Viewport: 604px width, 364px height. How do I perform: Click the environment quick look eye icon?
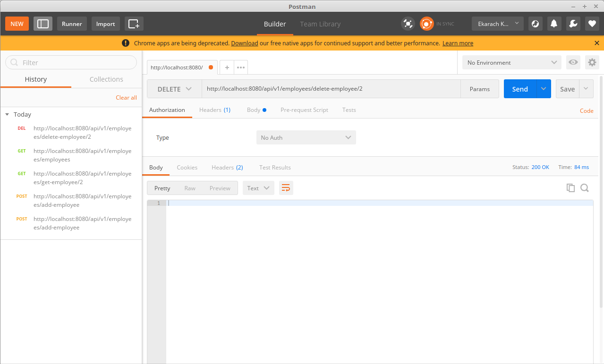pos(573,62)
